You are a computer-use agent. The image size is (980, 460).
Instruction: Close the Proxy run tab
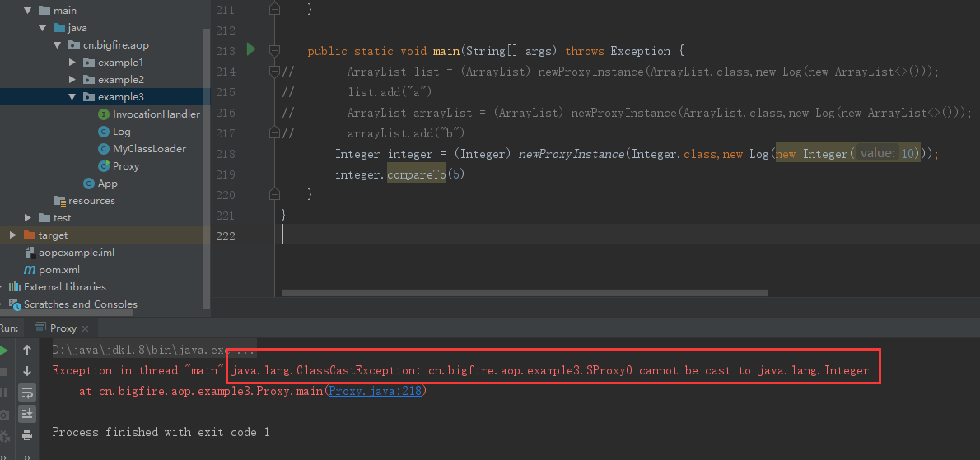[x=86, y=328]
